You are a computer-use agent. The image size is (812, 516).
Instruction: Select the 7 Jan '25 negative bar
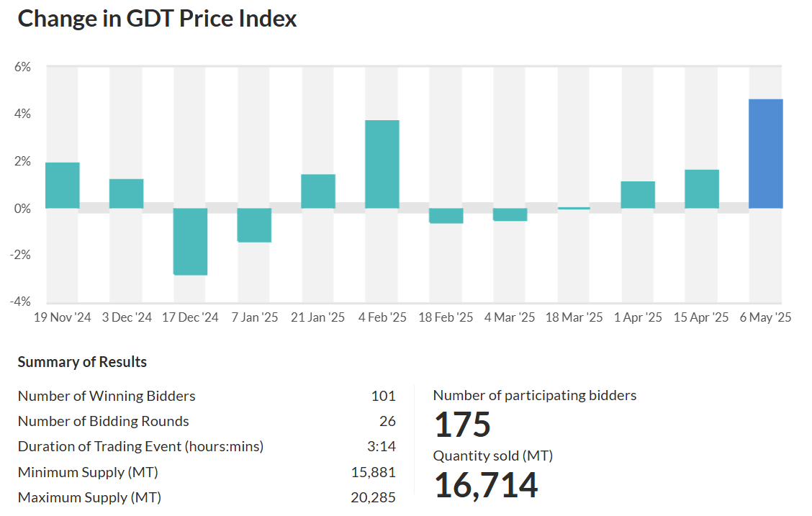[254, 225]
